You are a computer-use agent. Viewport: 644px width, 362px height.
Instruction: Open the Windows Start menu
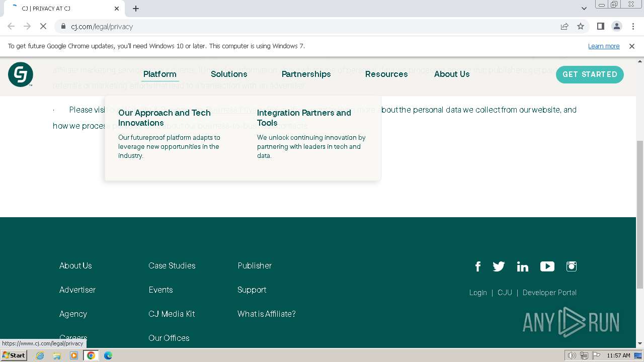point(14,355)
